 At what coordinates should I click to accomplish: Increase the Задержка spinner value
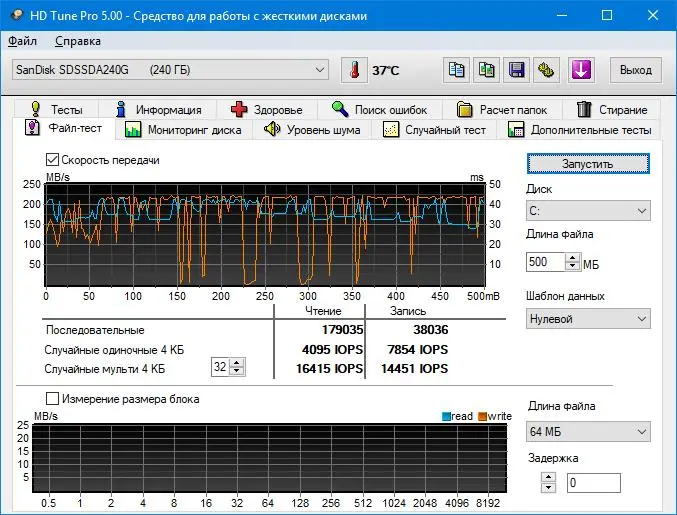(x=548, y=477)
